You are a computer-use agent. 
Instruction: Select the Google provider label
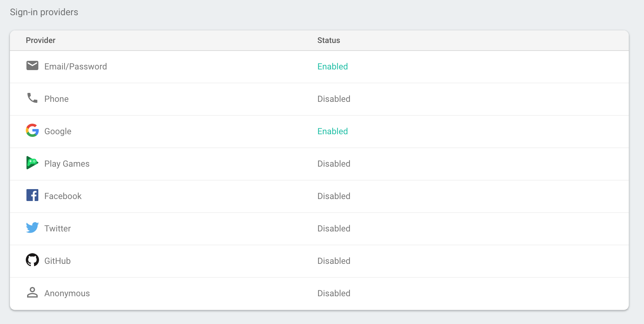point(58,131)
